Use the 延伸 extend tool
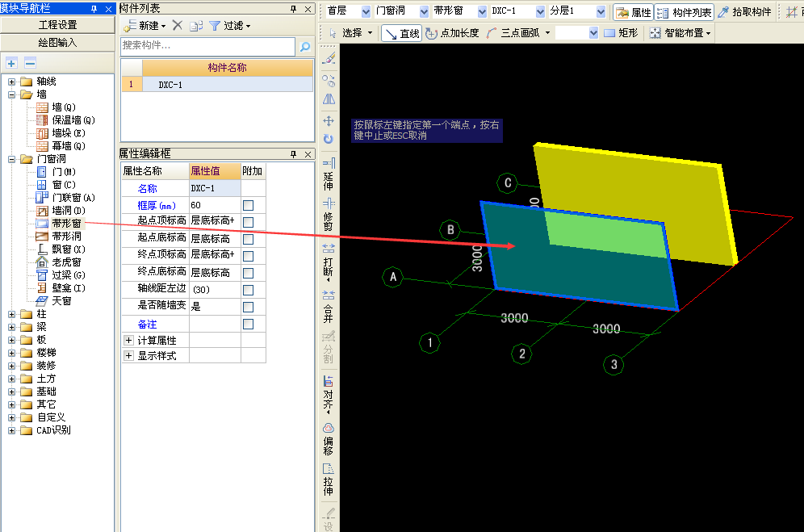Image resolution: width=804 pixels, height=532 pixels. point(329,174)
